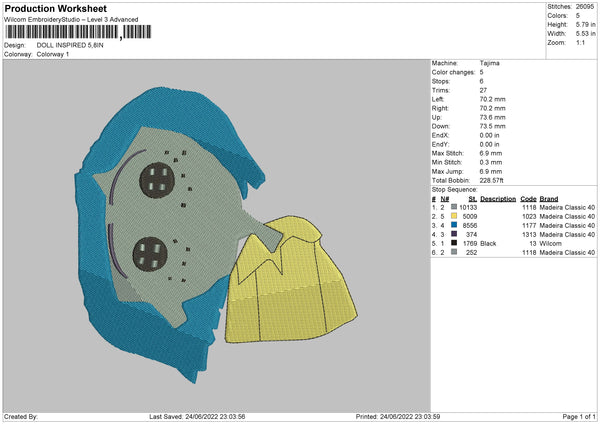Click thread code 1177 in row 3
Image resolution: width=600 pixels, height=424 pixels.
[x=529, y=225]
